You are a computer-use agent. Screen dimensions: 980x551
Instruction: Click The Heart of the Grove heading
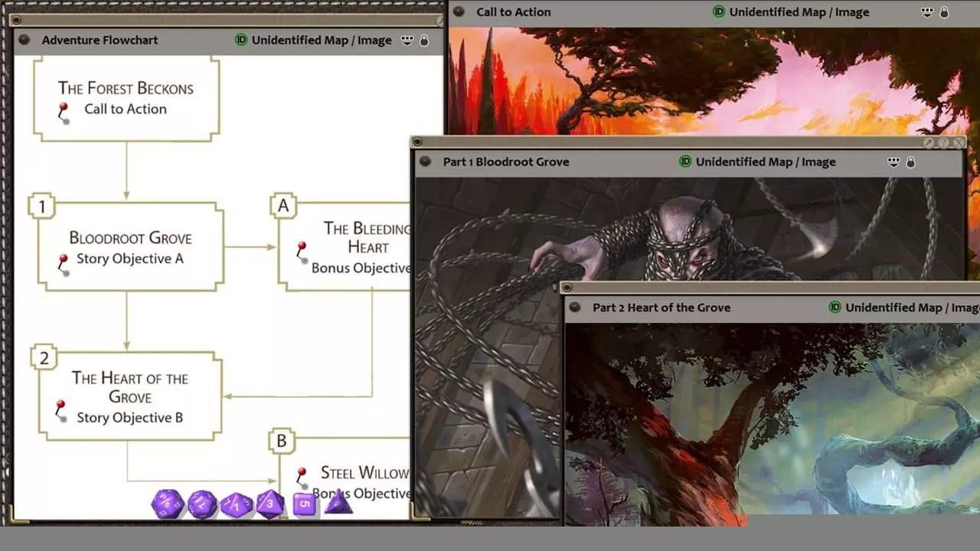point(130,387)
